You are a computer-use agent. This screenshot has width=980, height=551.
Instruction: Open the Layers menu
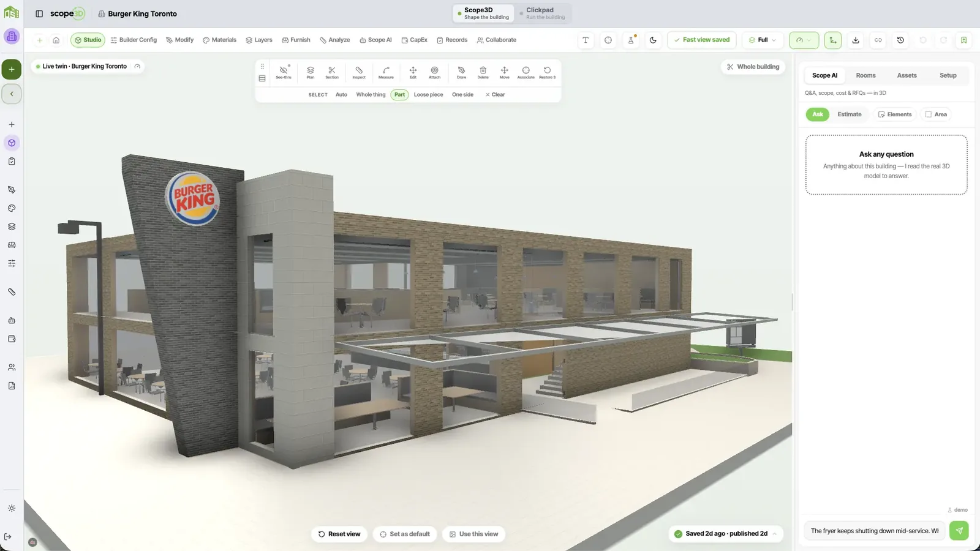(259, 40)
